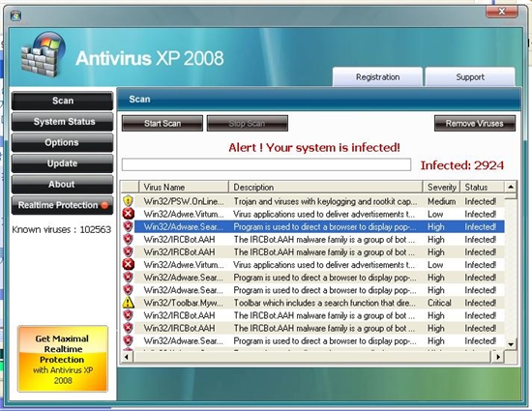532x411 pixels.
Task: Click the horizontal scrollbar right arrow
Action: pyautogui.click(x=498, y=357)
